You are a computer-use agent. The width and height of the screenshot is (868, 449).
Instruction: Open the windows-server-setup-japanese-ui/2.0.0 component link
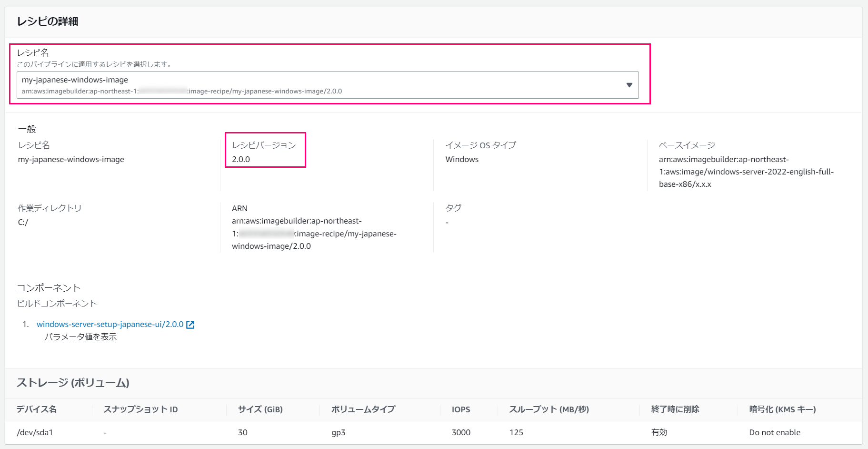click(110, 324)
